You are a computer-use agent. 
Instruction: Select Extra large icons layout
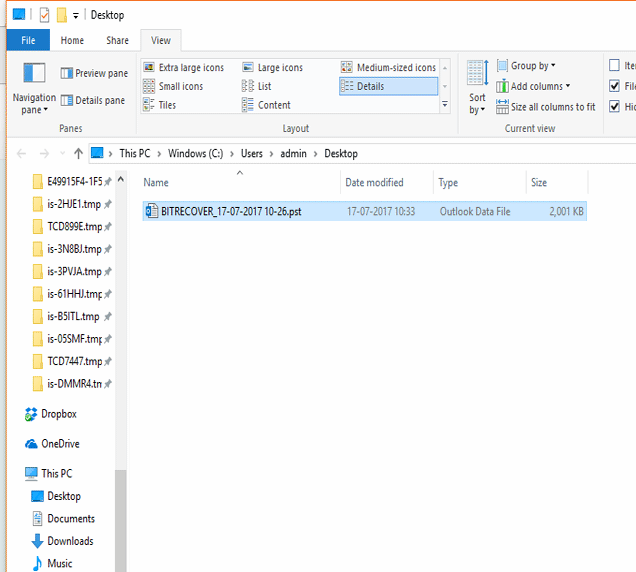pyautogui.click(x=190, y=67)
